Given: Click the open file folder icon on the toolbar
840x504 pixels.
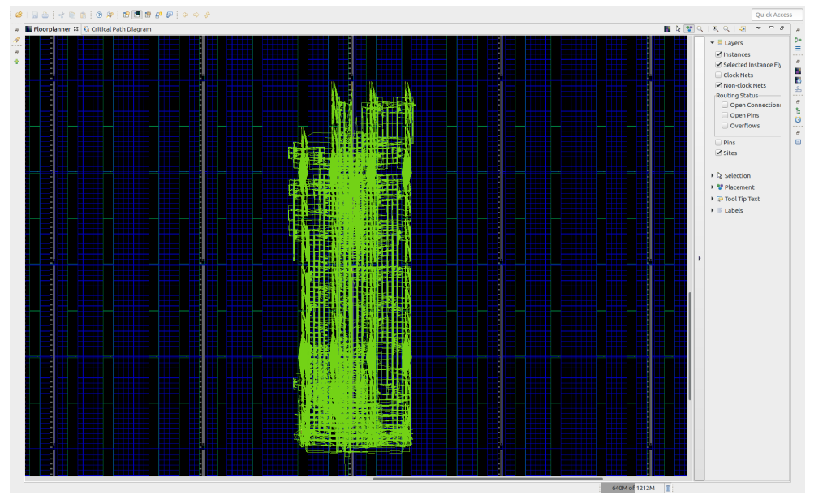Looking at the screenshot, I should 19,15.
